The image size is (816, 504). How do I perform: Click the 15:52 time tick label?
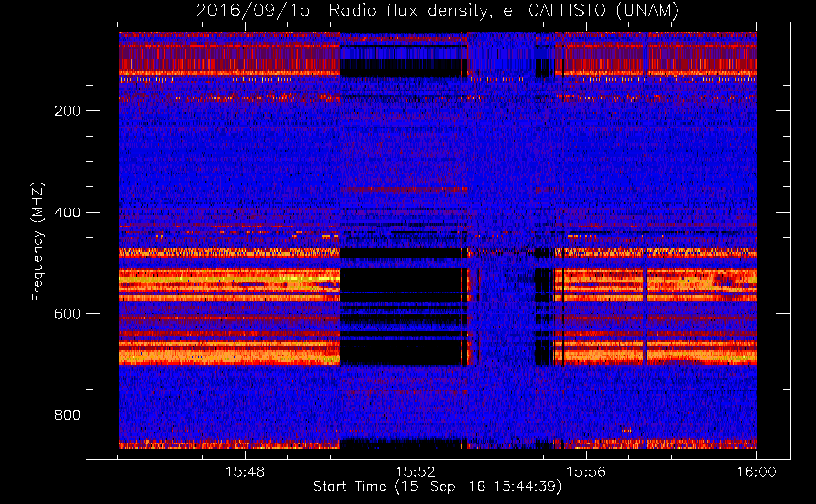click(x=416, y=472)
